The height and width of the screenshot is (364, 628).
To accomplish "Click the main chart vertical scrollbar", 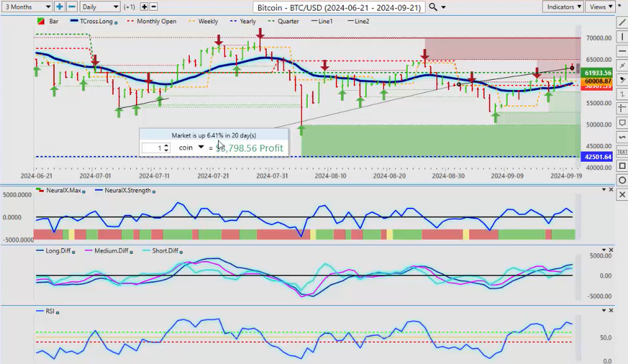I will click(x=577, y=96).
